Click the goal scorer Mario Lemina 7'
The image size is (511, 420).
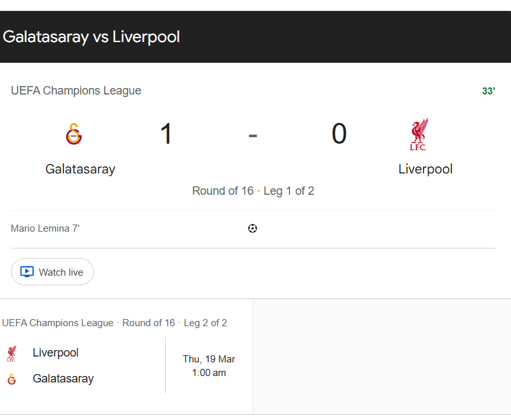(x=45, y=228)
